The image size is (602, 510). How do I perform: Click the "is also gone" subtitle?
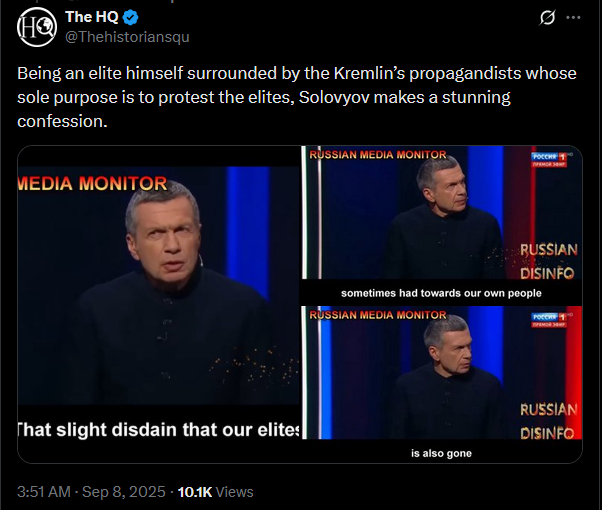point(441,453)
